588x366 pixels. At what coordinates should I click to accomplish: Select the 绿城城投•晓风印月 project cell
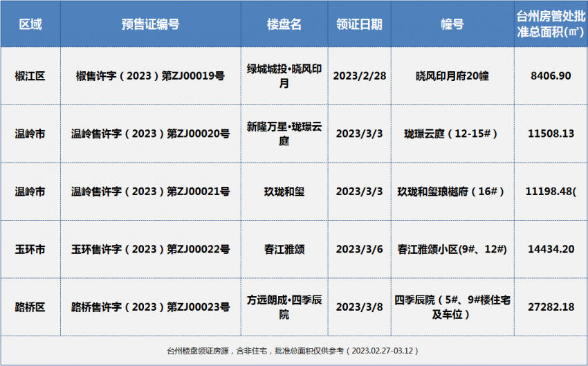pyautogui.click(x=284, y=75)
